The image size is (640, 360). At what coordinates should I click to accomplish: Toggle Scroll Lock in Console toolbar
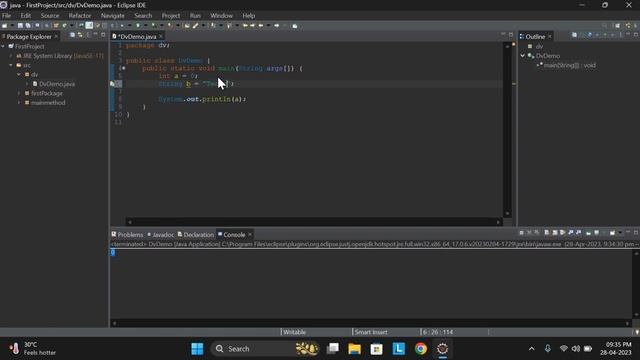tap(555, 233)
